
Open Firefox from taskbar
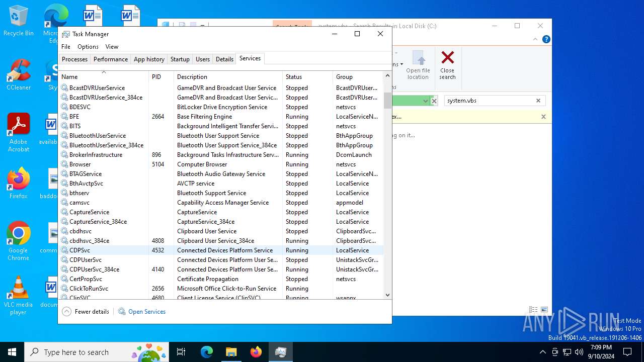pyautogui.click(x=256, y=352)
